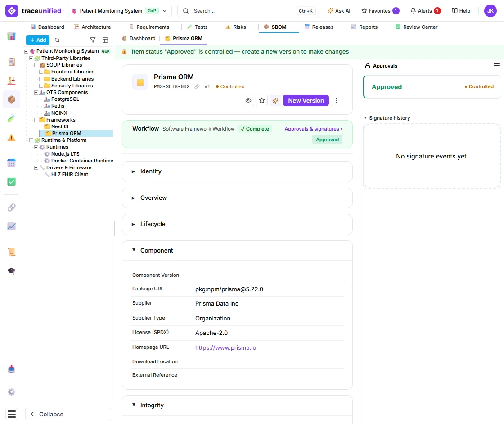Collapse the Component section
The height and width of the screenshot is (424, 504).
coord(237,250)
